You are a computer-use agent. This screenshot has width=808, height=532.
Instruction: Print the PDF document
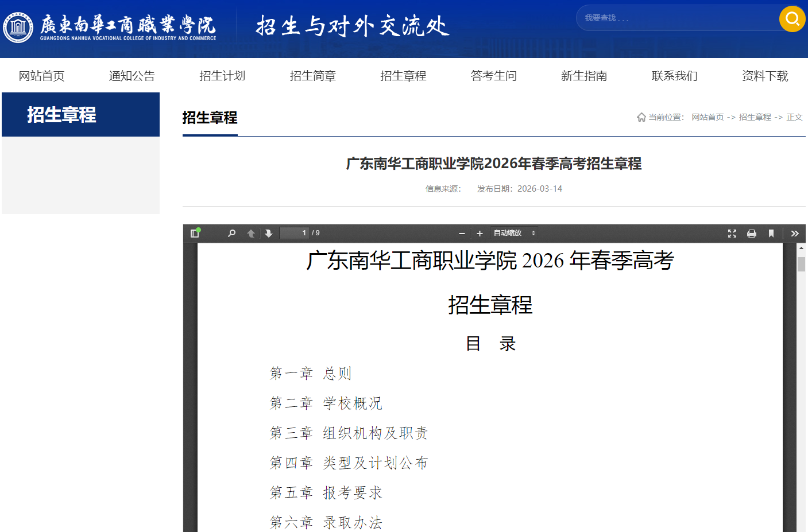pos(751,234)
